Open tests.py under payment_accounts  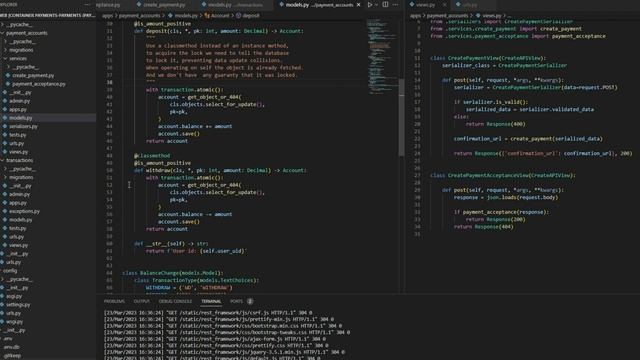(18, 135)
